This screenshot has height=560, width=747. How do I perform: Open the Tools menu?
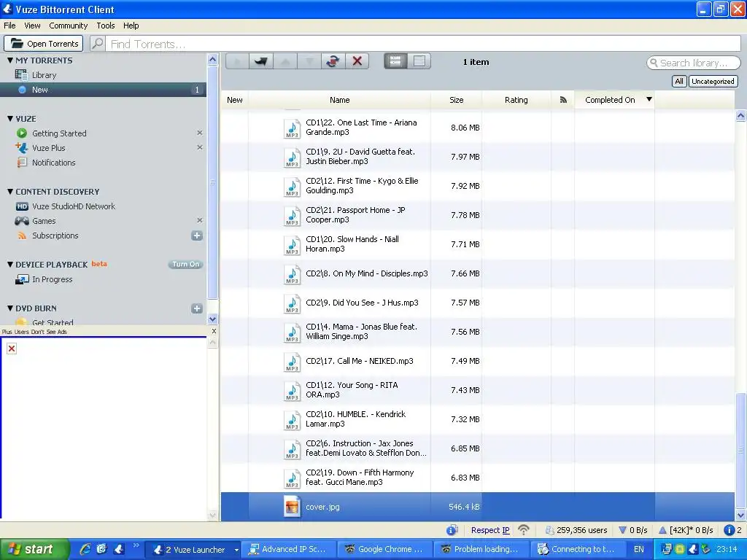(105, 26)
